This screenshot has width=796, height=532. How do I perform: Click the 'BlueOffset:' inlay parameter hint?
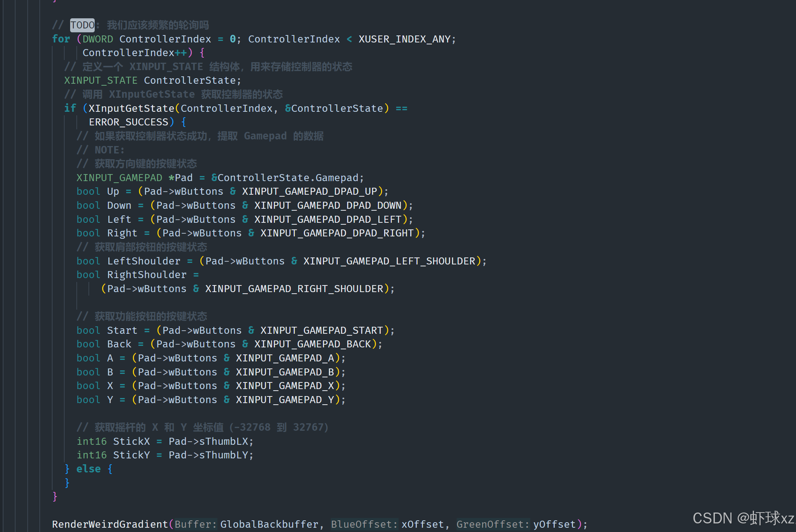click(365, 524)
